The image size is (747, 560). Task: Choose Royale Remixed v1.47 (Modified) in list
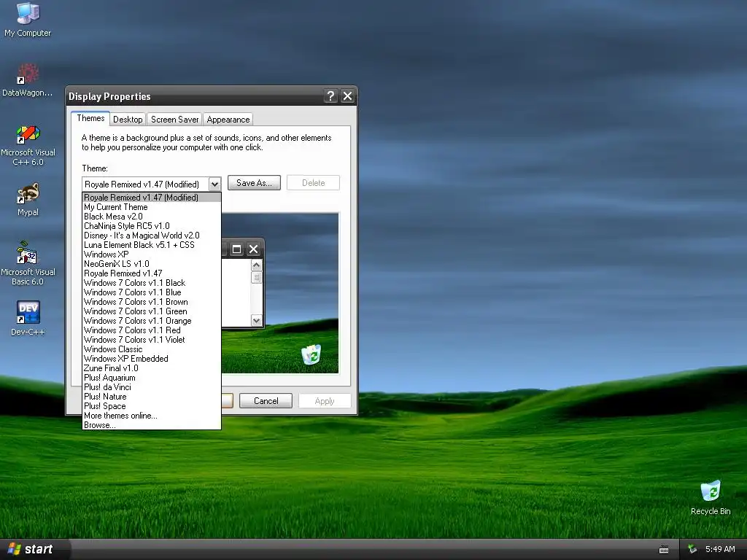[x=152, y=198]
